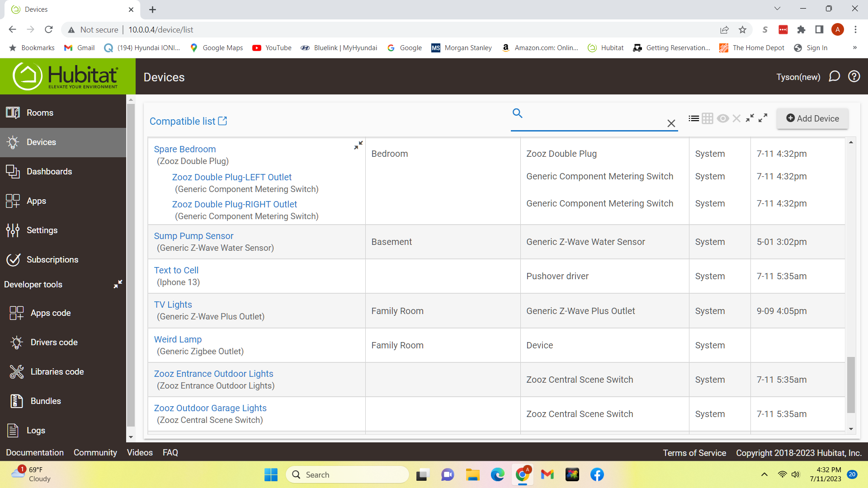Open the Text to Cell device
The image size is (868, 488).
(176, 270)
